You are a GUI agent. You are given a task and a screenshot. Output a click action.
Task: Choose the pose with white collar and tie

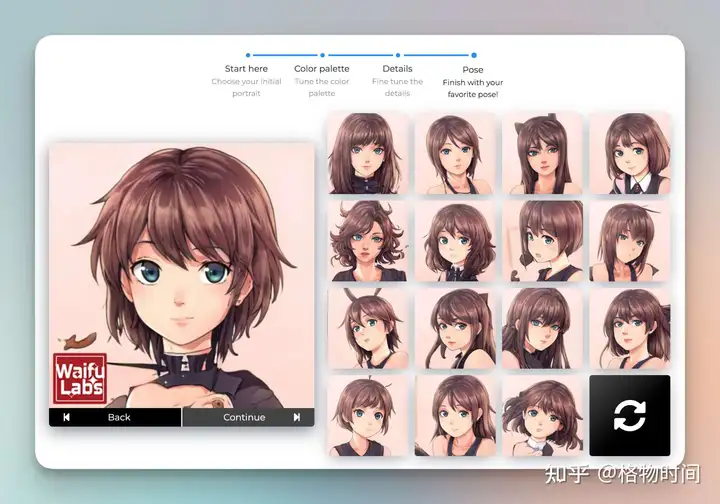pyautogui.click(x=630, y=153)
